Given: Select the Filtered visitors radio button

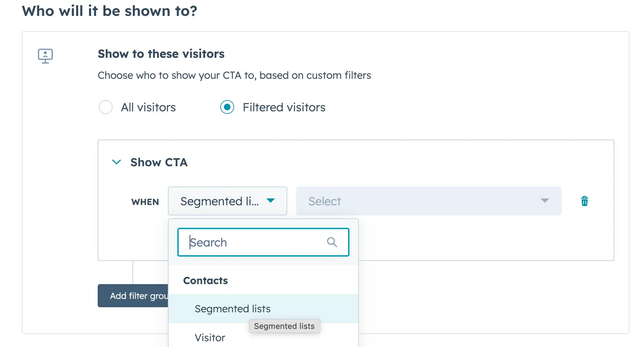Looking at the screenshot, I should [227, 107].
